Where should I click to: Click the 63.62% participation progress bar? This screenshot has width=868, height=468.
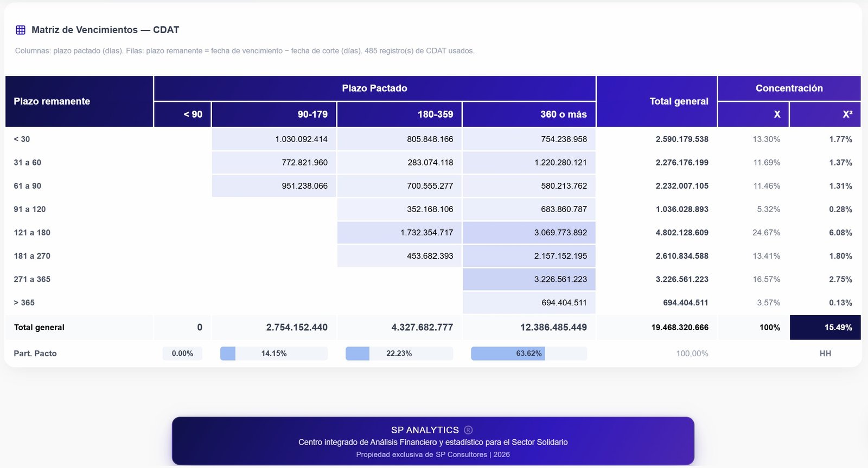click(x=529, y=354)
